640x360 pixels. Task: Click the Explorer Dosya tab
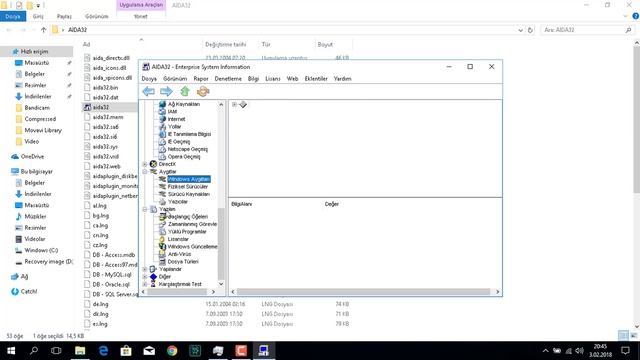[x=13, y=16]
